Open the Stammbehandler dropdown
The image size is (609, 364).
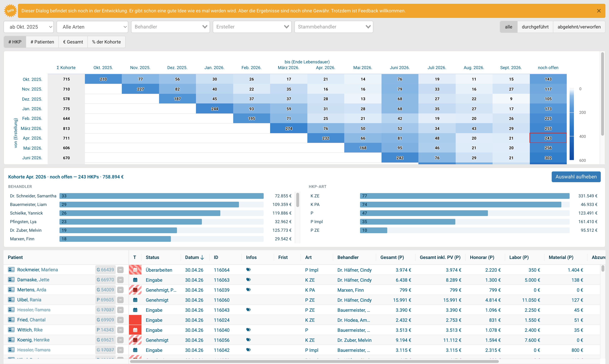(x=334, y=27)
